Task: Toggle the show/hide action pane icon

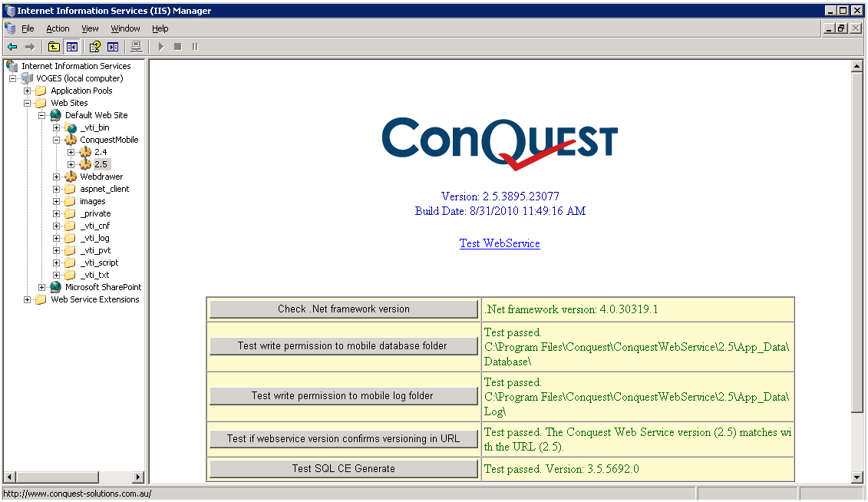Action: pyautogui.click(x=113, y=47)
